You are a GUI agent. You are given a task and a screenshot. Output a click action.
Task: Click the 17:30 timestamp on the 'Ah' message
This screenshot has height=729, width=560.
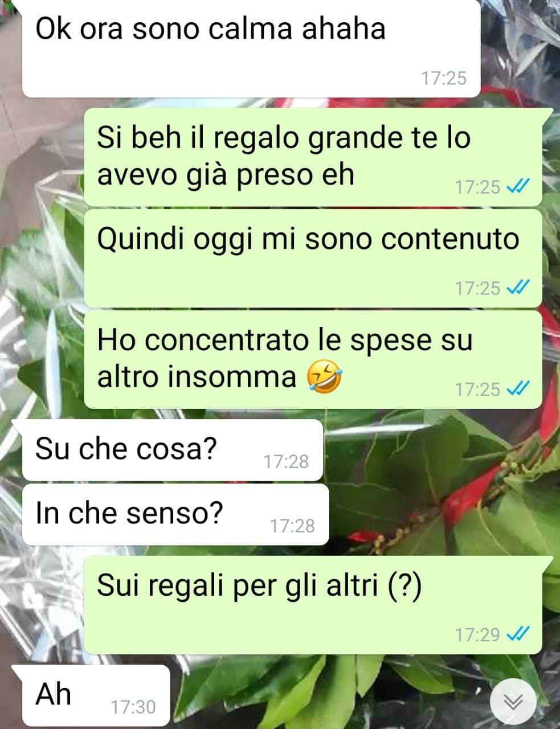133,707
